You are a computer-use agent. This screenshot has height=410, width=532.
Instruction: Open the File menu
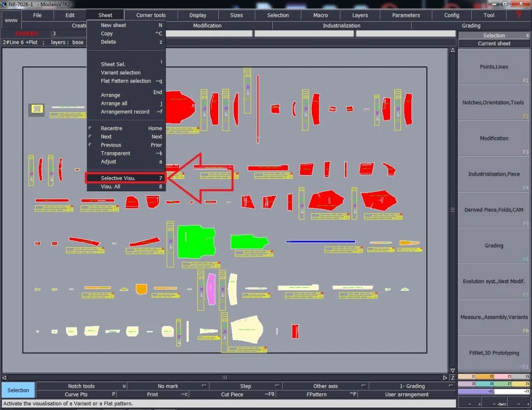tap(37, 15)
